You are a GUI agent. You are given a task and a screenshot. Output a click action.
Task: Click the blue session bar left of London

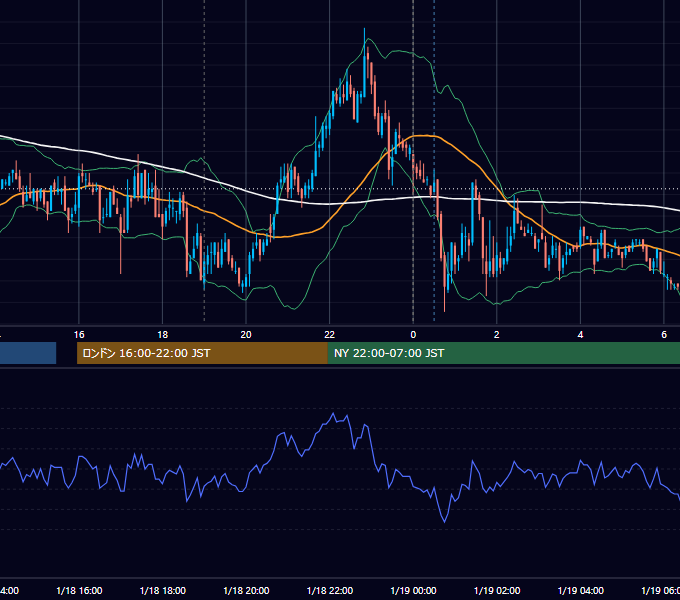tap(28, 353)
